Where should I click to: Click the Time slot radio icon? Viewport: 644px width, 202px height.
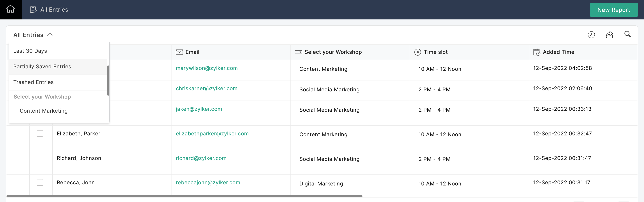pyautogui.click(x=417, y=52)
